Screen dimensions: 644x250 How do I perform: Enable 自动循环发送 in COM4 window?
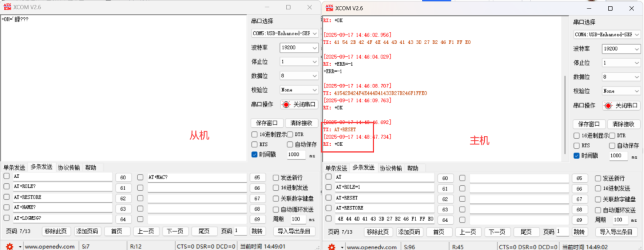(x=598, y=210)
